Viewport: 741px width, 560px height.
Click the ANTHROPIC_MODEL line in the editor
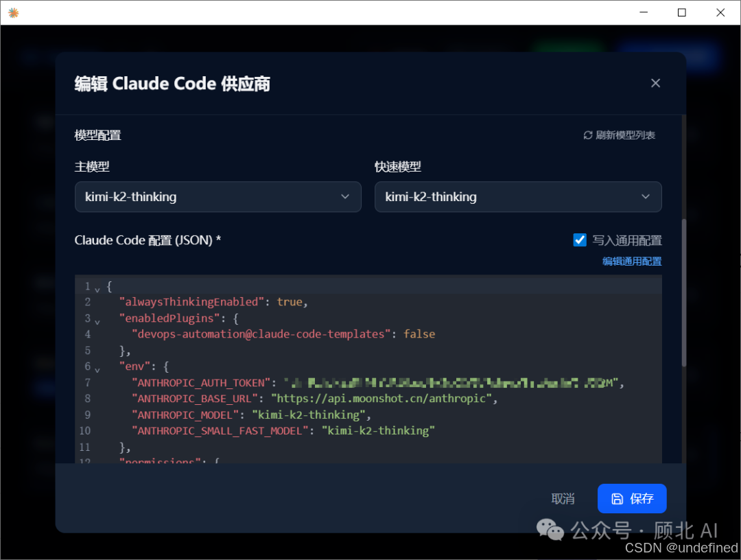251,415
